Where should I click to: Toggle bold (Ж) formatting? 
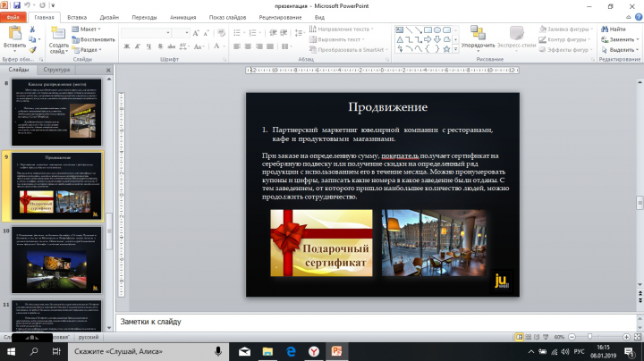pyautogui.click(x=127, y=46)
